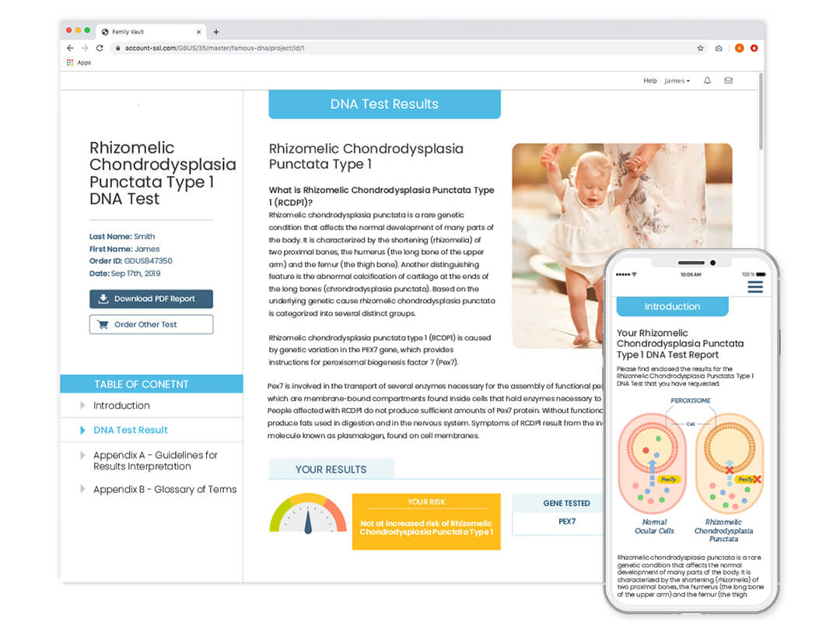Click the yellow YOUR RISK result box
The image size is (840, 622).
coord(426,521)
